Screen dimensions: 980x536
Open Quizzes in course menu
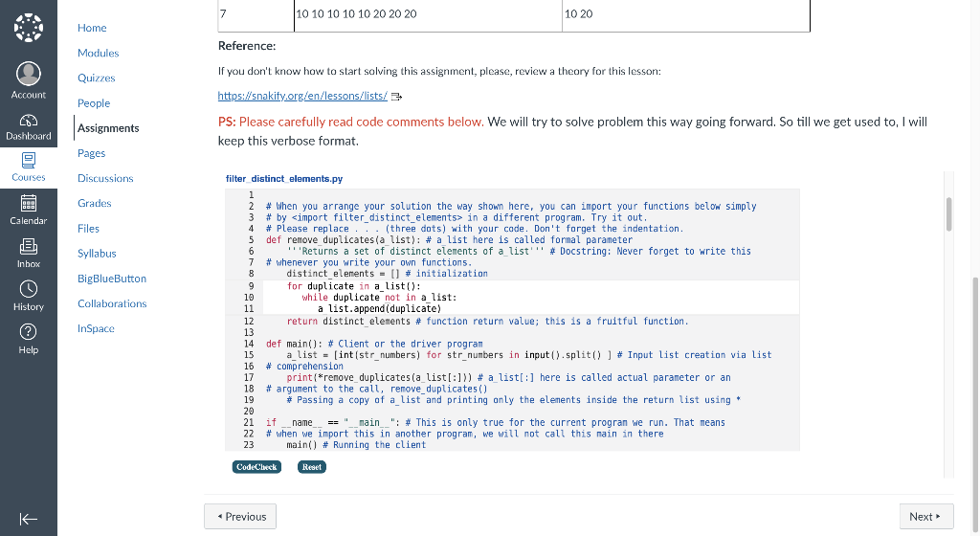[x=97, y=78]
